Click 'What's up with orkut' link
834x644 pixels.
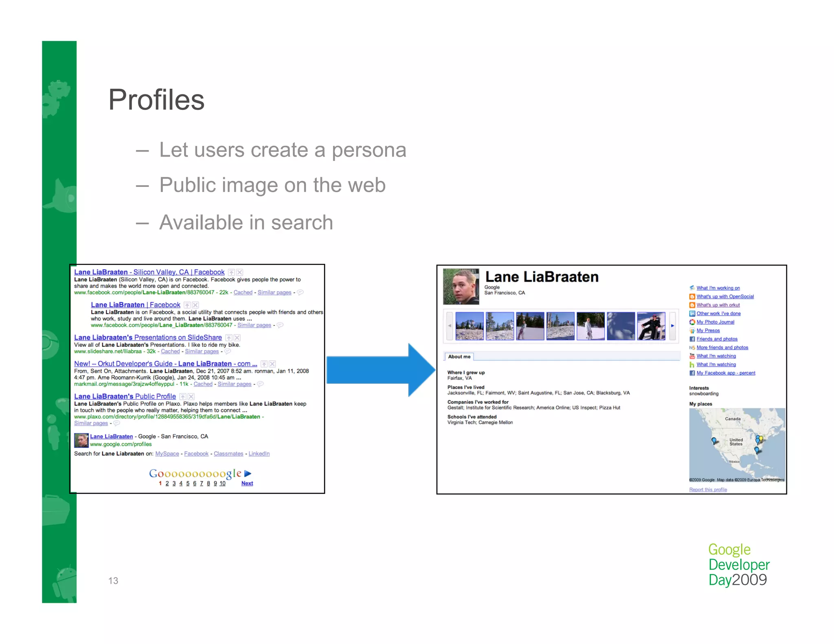tap(718, 305)
